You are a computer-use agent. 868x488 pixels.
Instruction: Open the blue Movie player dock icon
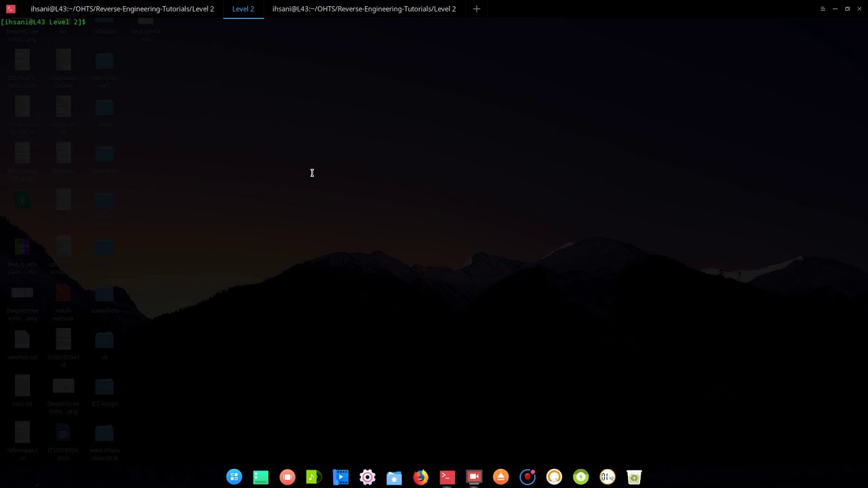point(340,477)
